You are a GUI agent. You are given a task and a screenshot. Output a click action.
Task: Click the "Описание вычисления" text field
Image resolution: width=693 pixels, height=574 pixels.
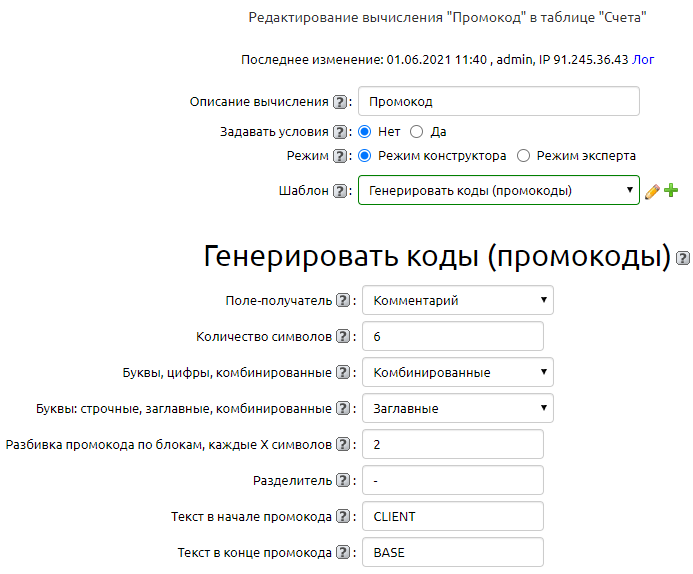pyautogui.click(x=498, y=102)
